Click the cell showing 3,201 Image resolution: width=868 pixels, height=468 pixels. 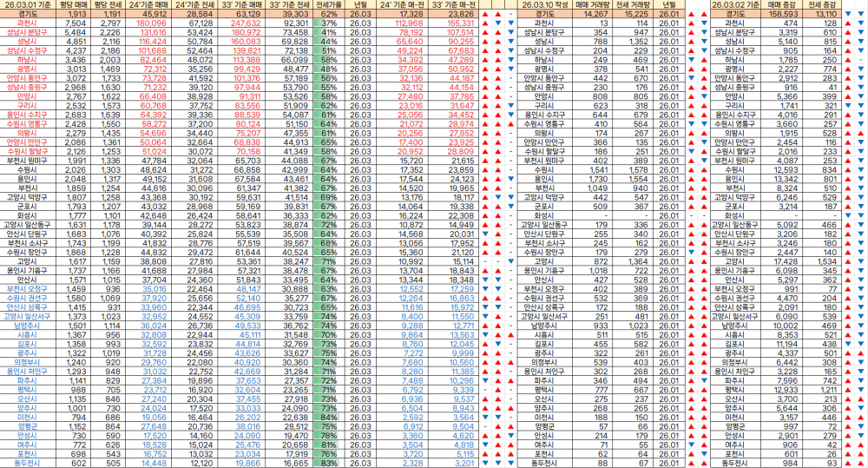[452, 463]
